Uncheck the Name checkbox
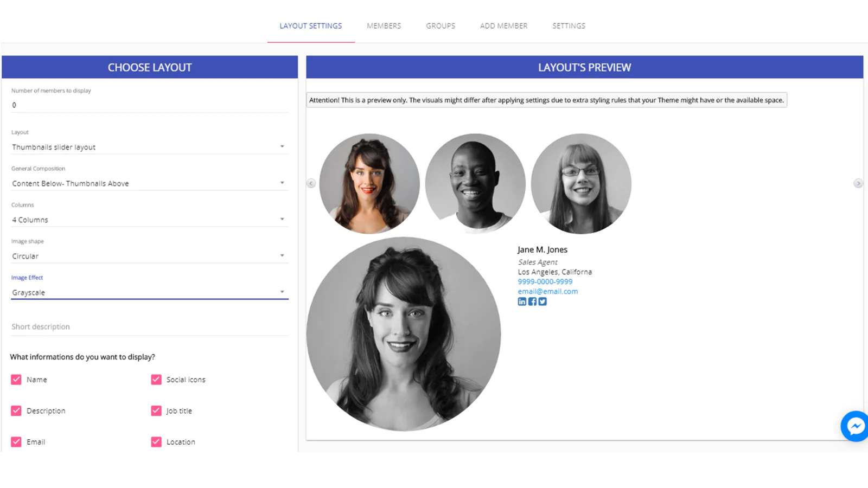Image resolution: width=868 pixels, height=488 pixels. click(16, 380)
